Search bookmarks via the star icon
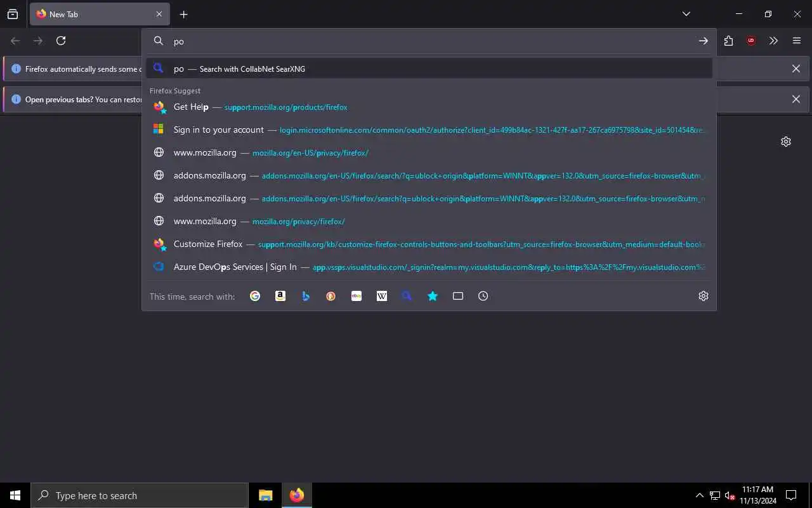The width and height of the screenshot is (812, 508). click(433, 296)
